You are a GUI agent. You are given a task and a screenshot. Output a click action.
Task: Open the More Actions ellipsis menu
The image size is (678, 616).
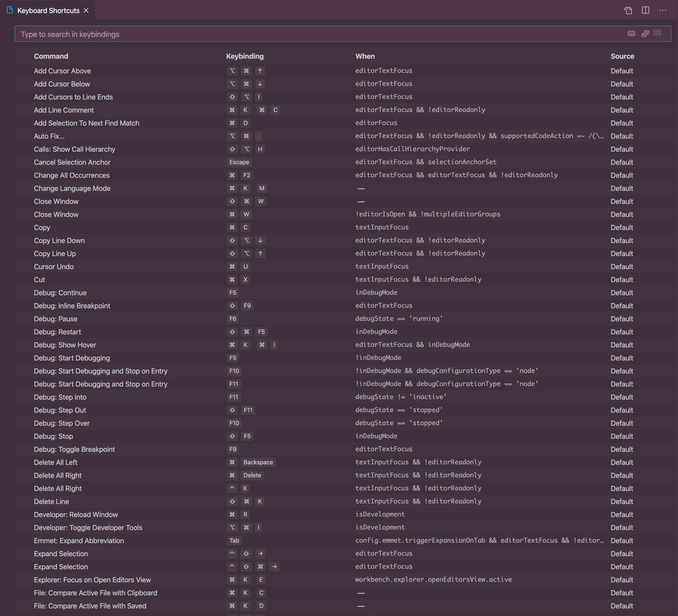[662, 10]
